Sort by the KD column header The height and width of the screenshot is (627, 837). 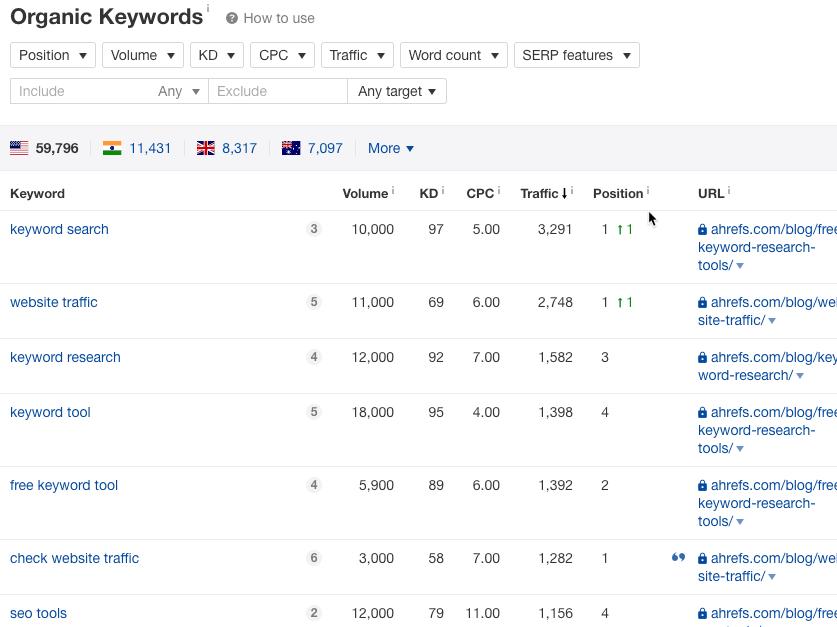click(x=429, y=194)
